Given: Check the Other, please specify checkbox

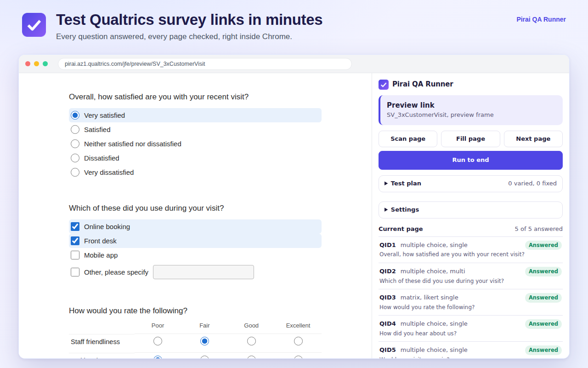Looking at the screenshot, I should click(x=75, y=272).
